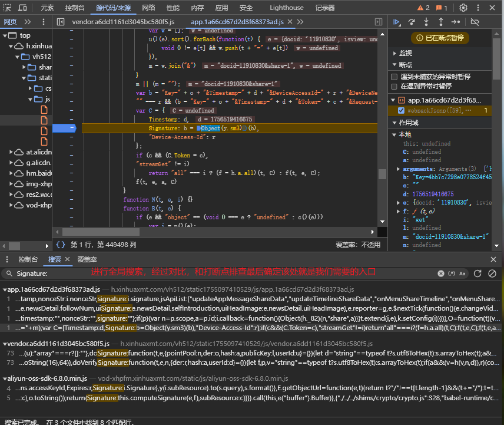
Task: Open the search result containing Object(y.sm3)(b)
Action: coord(251,328)
